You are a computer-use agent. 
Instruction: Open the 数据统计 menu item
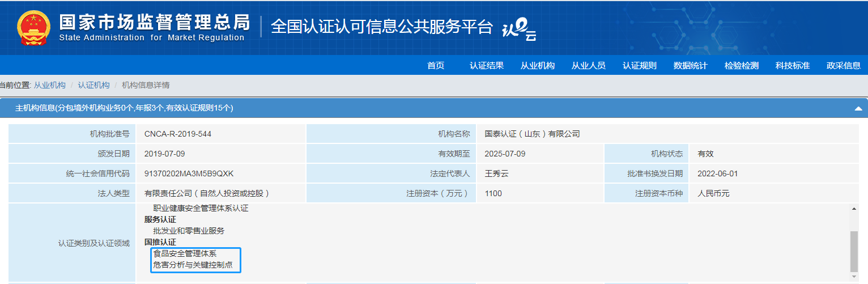tap(691, 66)
